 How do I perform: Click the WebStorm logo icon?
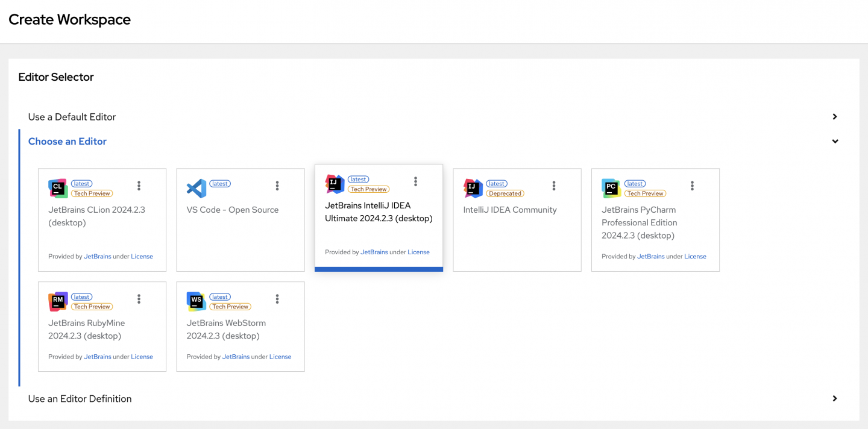(x=197, y=302)
